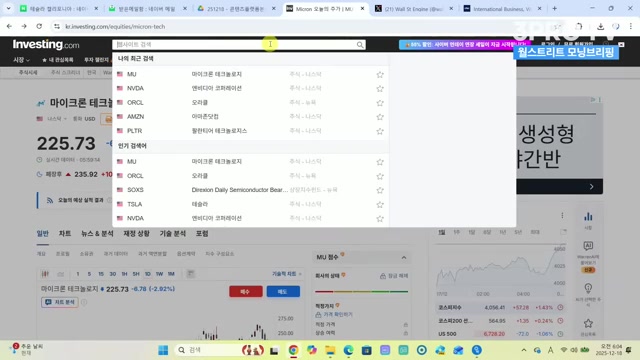Open 내 관심목록 watchlist menu
This screenshot has height=360, width=640.
58,60
